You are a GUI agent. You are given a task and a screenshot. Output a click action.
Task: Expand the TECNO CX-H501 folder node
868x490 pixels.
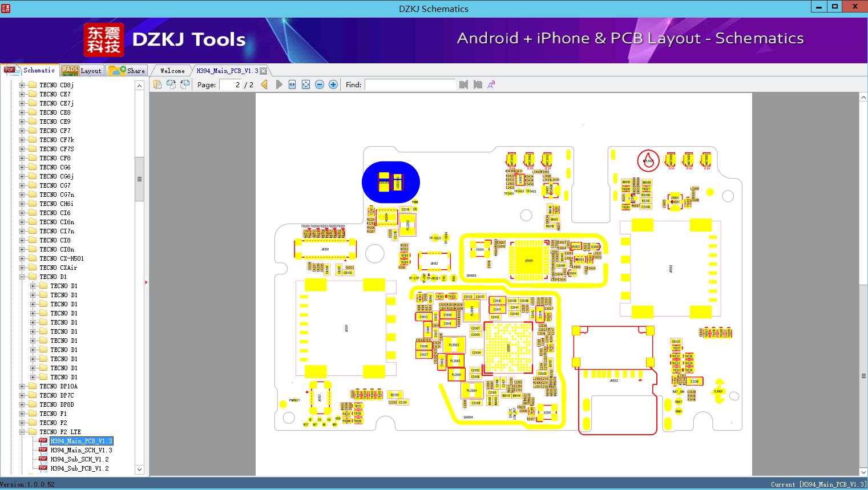click(x=22, y=258)
